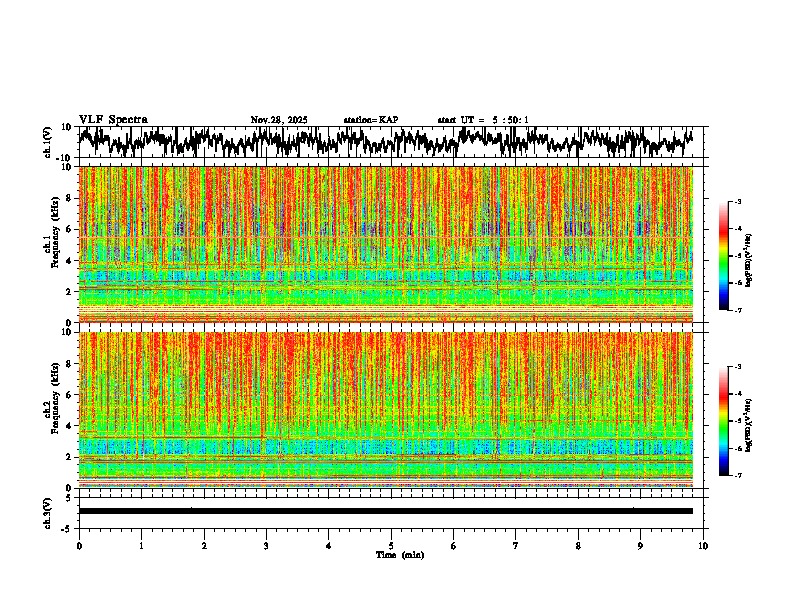This screenshot has height=612, width=792.
Task: Click the 'ch.3(V)' axis label
Action: coord(48,513)
